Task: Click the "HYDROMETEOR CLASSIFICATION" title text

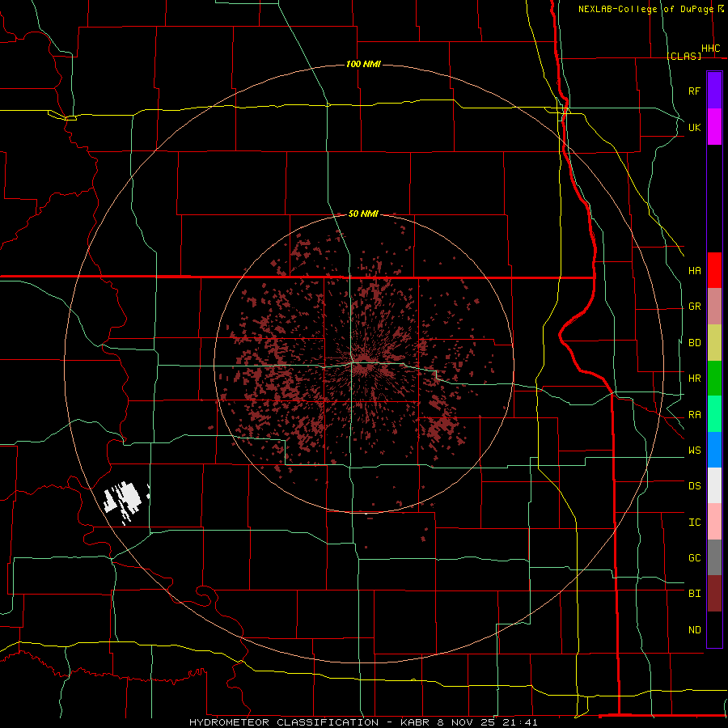Action: pyautogui.click(x=284, y=722)
